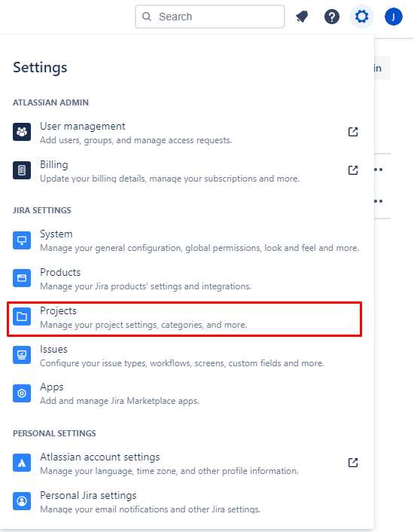
Task: Click the help question mark icon
Action: point(332,17)
